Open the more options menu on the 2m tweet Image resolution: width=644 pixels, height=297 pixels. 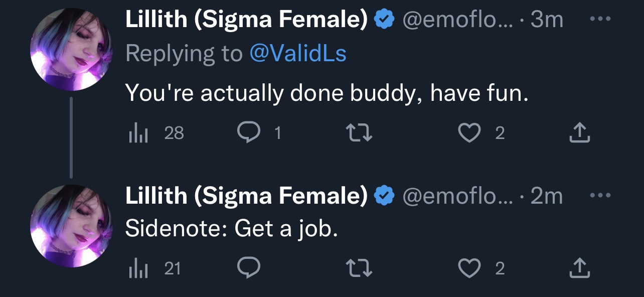601,196
